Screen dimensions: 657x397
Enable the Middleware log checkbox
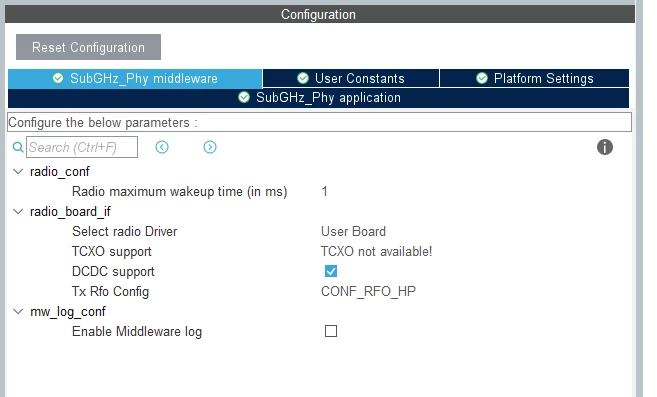331,331
